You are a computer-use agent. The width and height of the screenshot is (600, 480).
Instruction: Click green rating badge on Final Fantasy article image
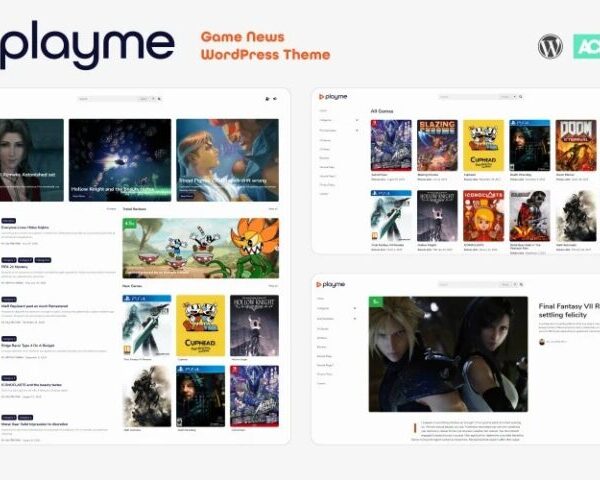coord(377,302)
